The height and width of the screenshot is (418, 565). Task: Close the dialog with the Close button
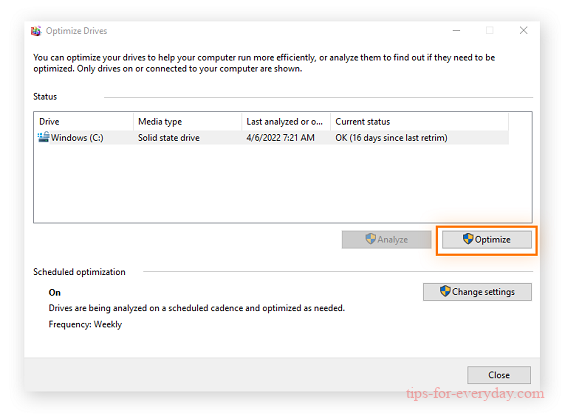tap(499, 375)
